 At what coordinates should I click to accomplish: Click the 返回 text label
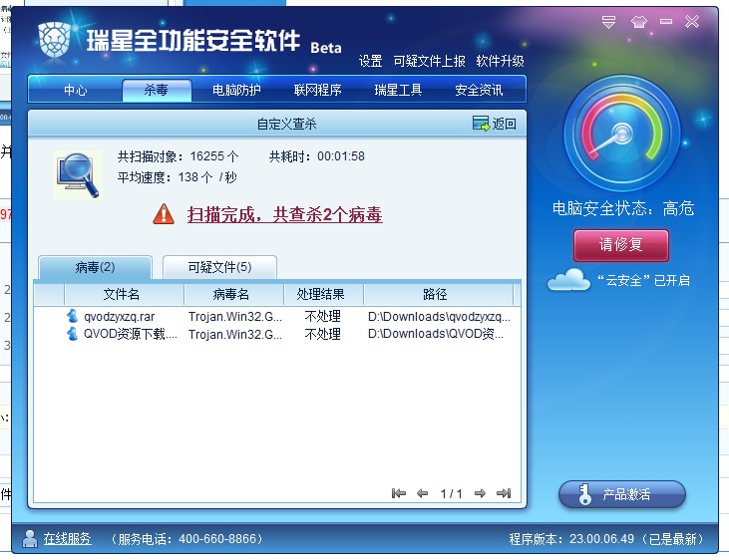point(505,124)
